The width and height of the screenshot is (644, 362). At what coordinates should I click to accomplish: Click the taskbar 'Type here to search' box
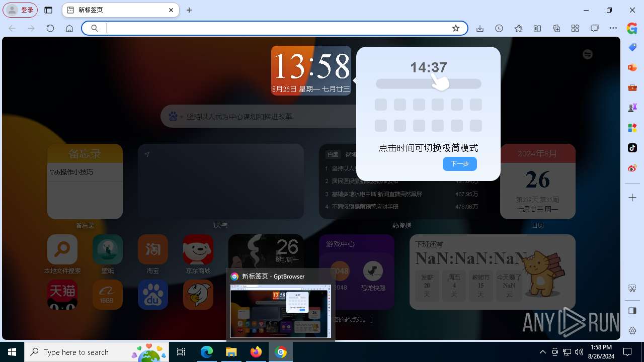point(96,352)
